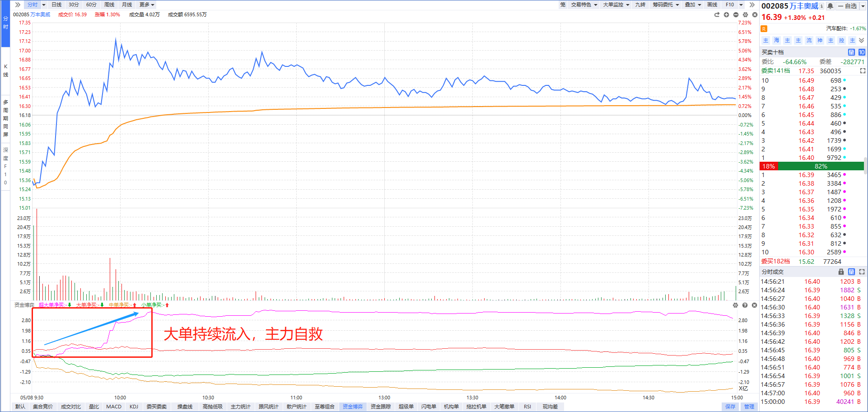
Task: Select the 九转 indicator toggle
Action: [640, 5]
